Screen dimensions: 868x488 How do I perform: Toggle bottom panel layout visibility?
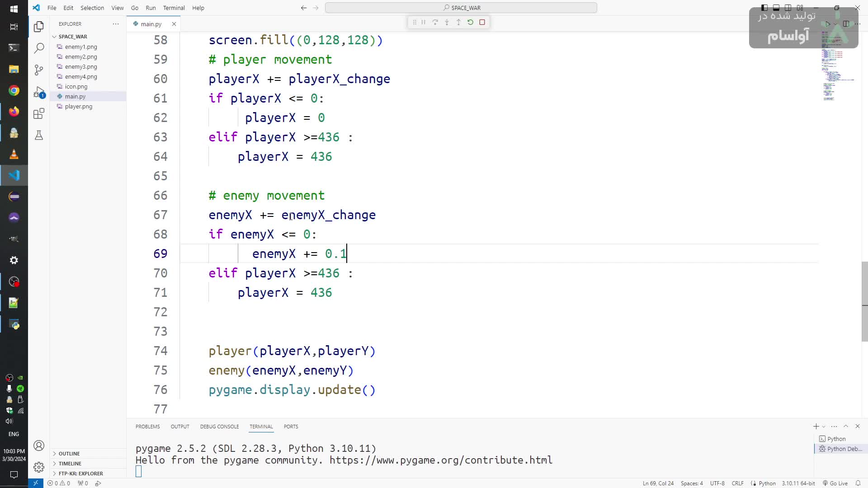[776, 8]
